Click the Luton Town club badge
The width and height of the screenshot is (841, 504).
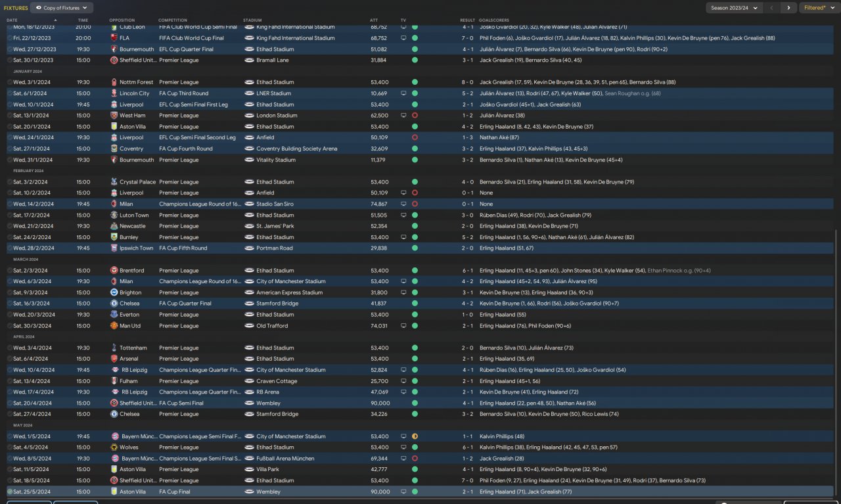[x=114, y=215]
